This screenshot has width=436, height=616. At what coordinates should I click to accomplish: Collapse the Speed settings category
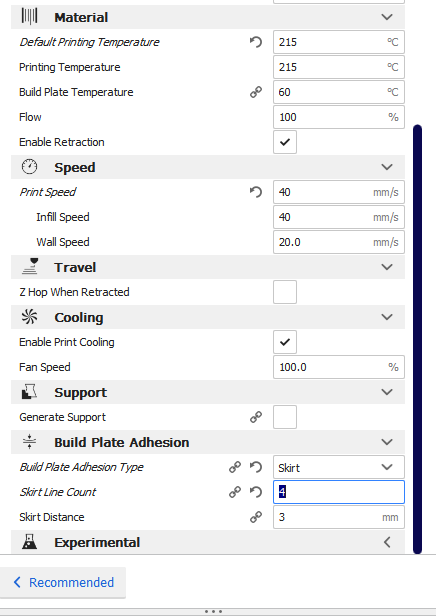(208, 167)
